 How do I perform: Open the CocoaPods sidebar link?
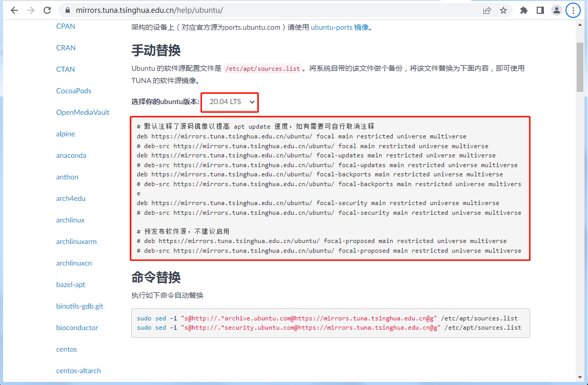[74, 91]
